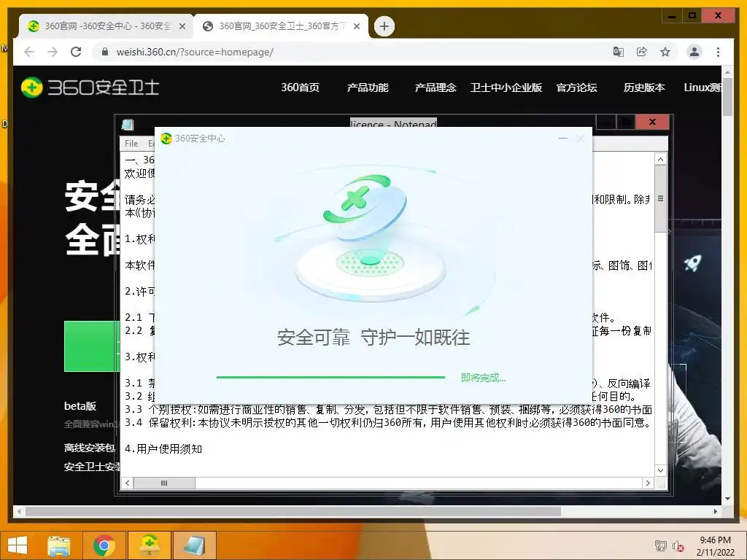The height and width of the screenshot is (560, 747).
Task: Open File Explorer from taskbar
Action: point(59,545)
